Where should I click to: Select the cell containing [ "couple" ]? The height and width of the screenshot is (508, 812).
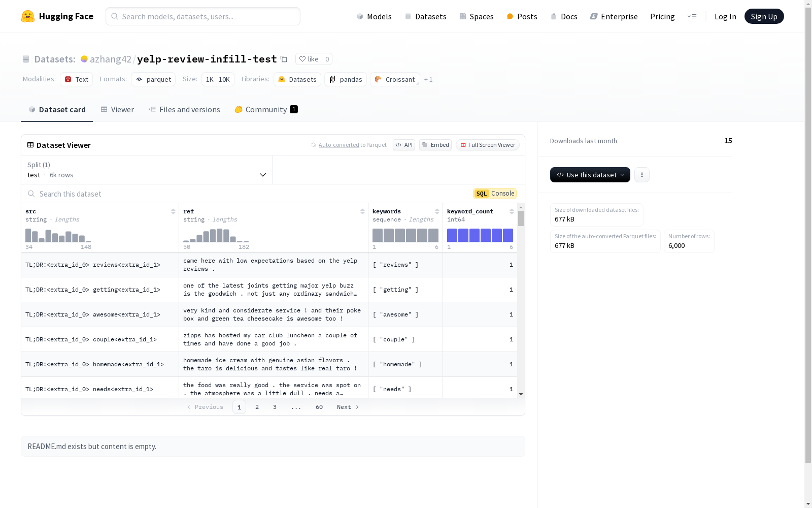coord(405,339)
